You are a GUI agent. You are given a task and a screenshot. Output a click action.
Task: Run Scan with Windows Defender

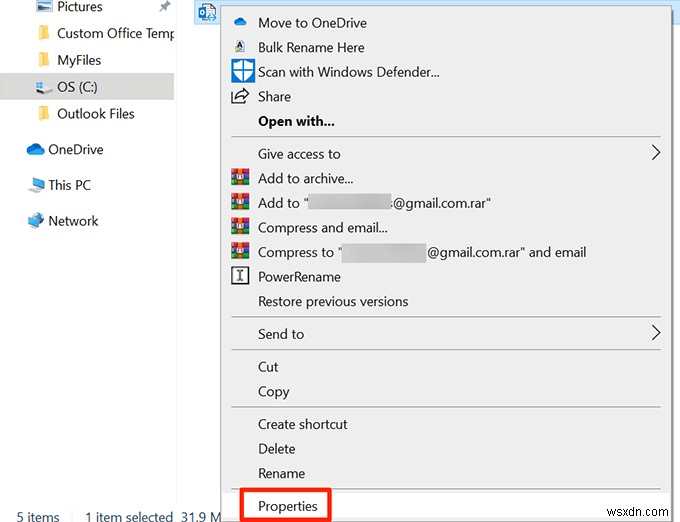tap(349, 72)
